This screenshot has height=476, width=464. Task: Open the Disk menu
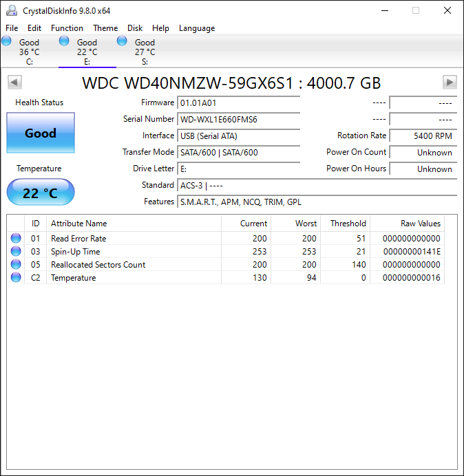(x=135, y=28)
